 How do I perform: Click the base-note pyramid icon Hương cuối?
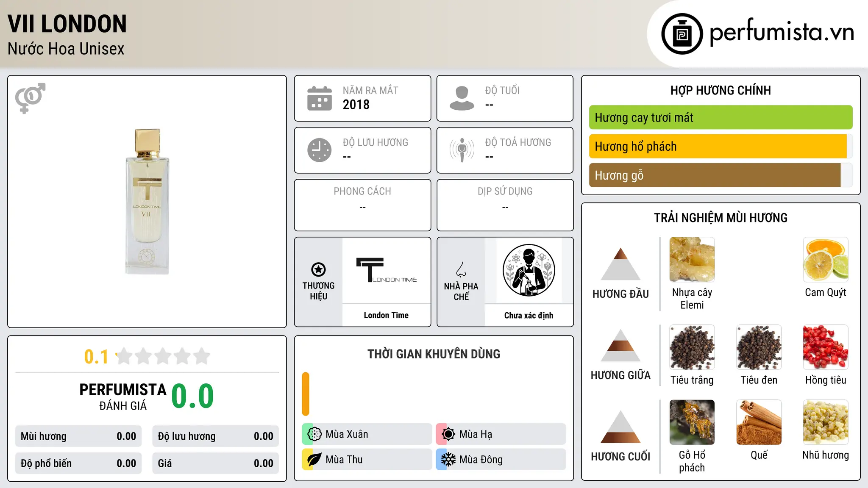click(x=620, y=427)
